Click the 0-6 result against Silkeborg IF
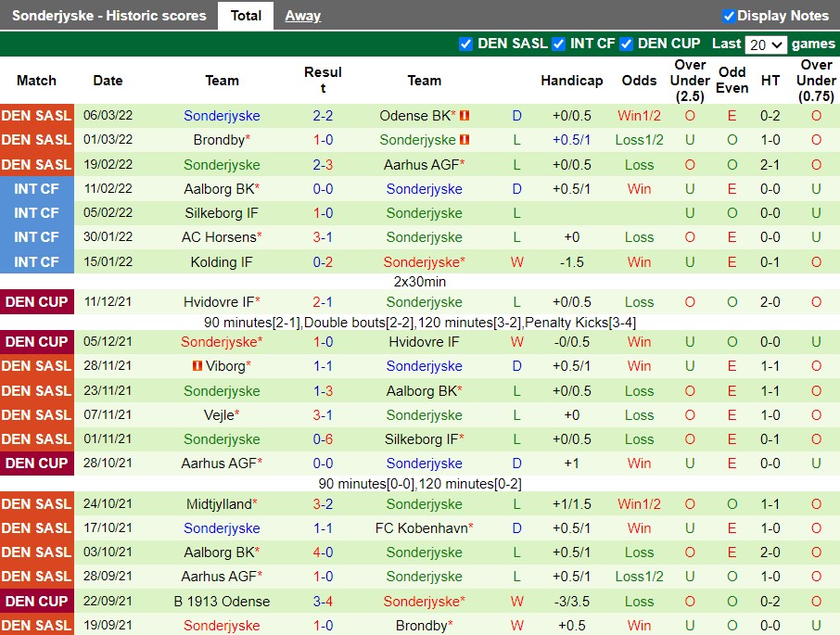 tap(323, 439)
